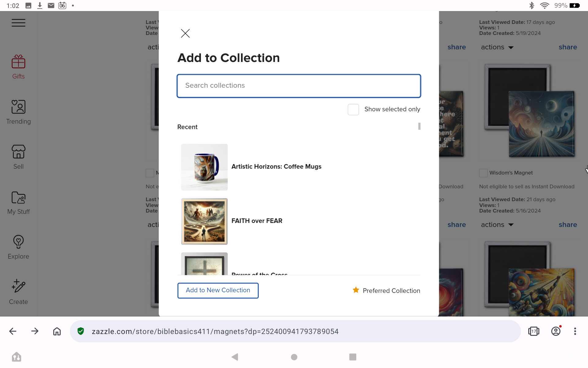
Task: Tap Bluetooth icon in status bar
Action: [x=532, y=6]
